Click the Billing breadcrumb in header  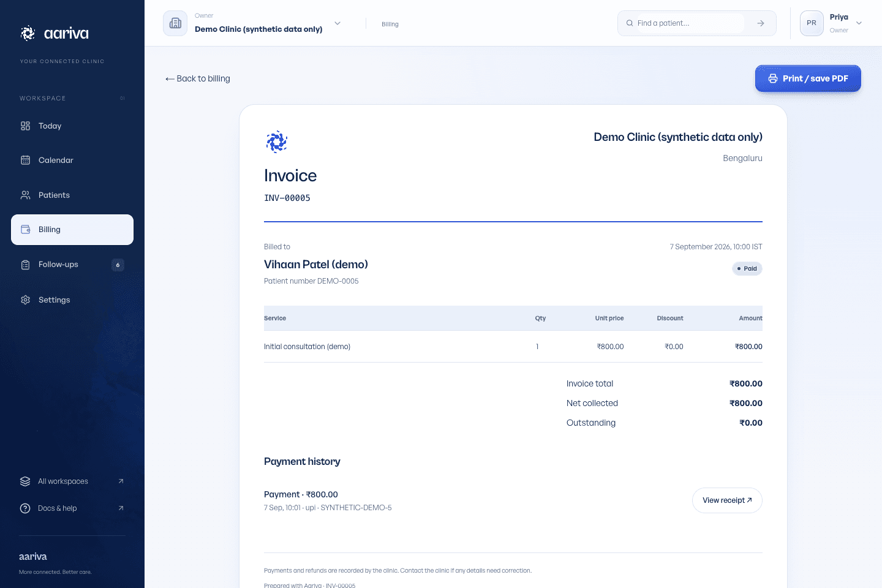pos(390,24)
